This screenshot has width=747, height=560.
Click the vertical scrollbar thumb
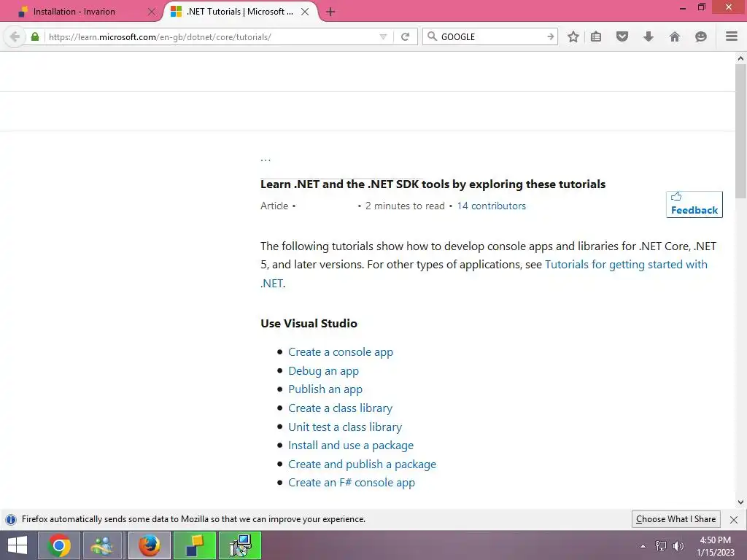740,131
